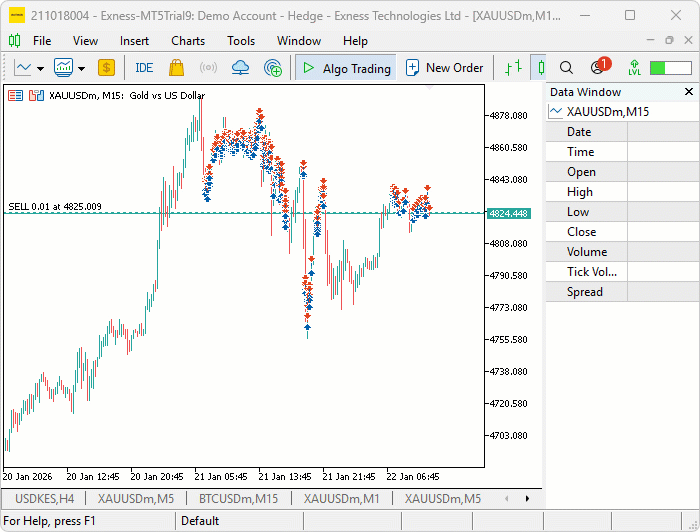Switch to the BTCUSDm,M15 chart tab

tap(238, 499)
